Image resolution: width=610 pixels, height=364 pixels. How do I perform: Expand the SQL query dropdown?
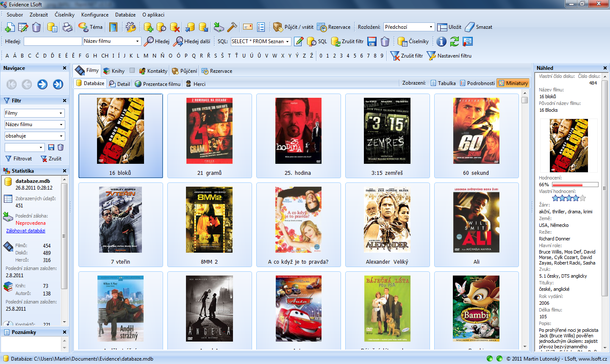coord(288,41)
